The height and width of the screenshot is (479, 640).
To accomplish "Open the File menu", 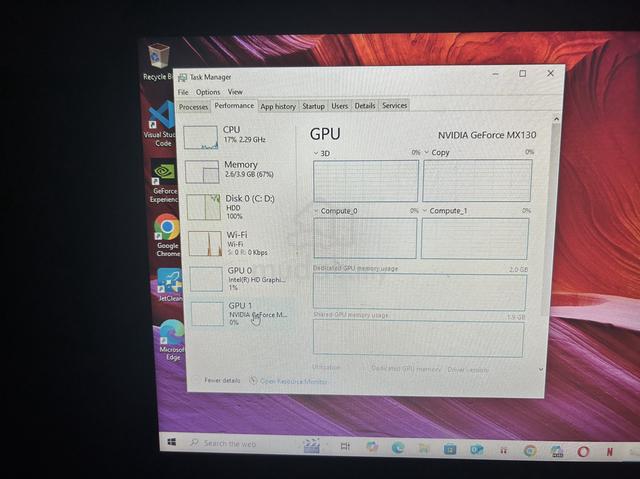I will click(x=183, y=92).
